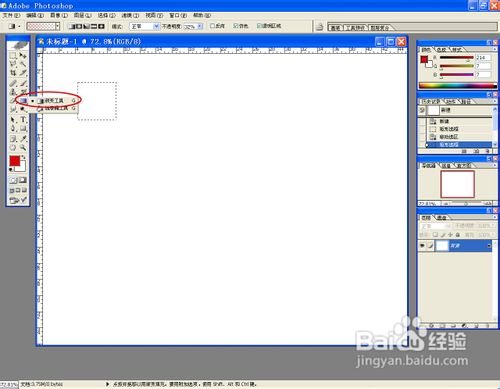Image resolution: width=500 pixels, height=389 pixels.
Task: Select the Zoom magnifier tool
Action: 23,147
